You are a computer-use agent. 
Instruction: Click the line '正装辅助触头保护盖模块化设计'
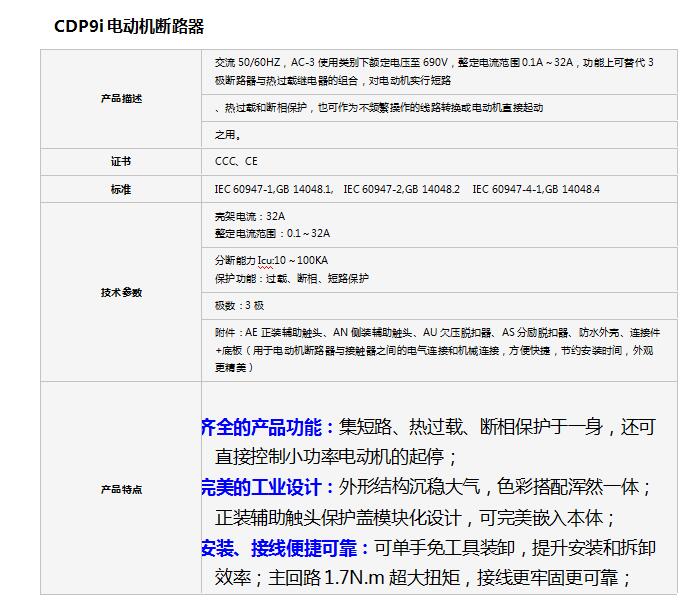(x=416, y=517)
